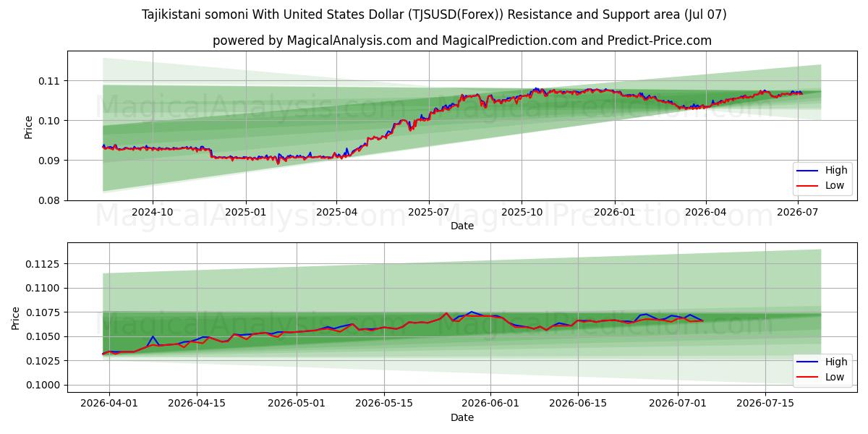Click the 'Date' axis label under upper chart
The height and width of the screenshot is (434, 868).
click(x=462, y=226)
